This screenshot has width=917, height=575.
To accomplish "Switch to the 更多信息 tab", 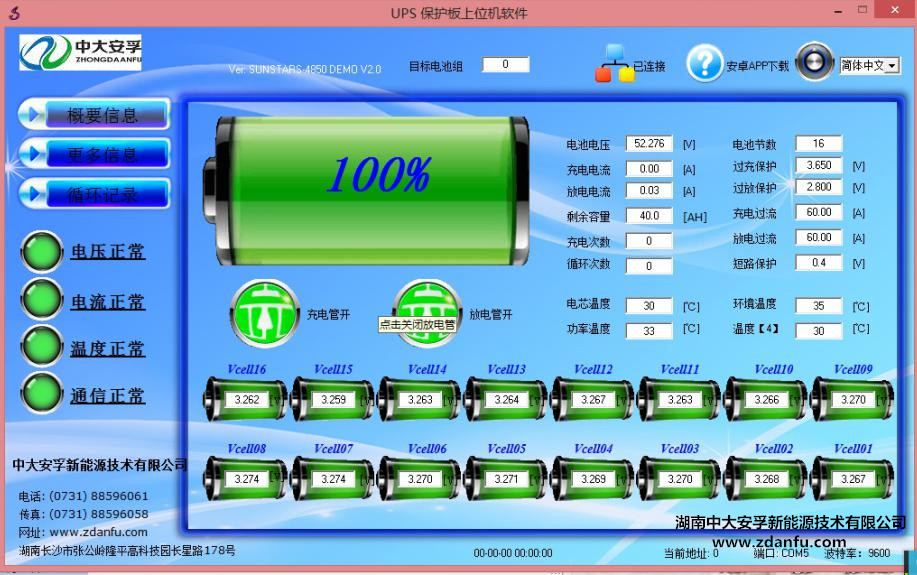I will [x=95, y=153].
